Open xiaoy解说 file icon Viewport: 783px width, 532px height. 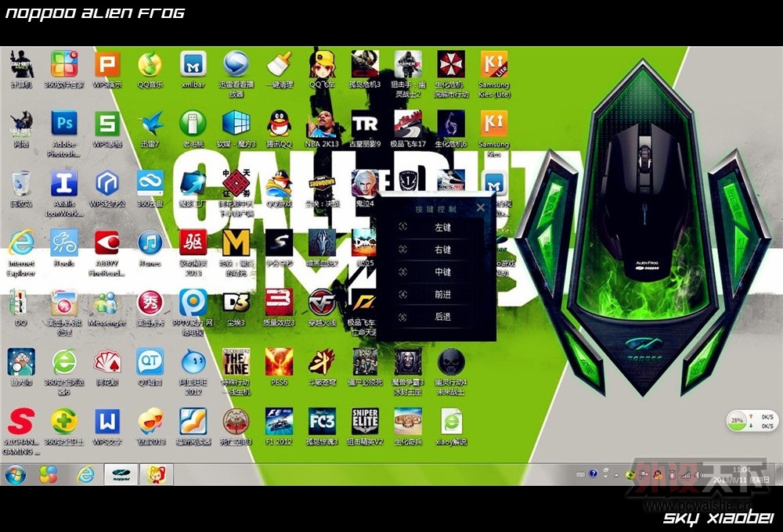(451, 421)
